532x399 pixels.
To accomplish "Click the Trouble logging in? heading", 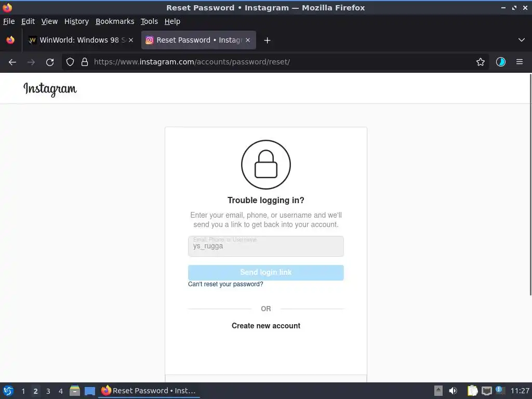I will pyautogui.click(x=266, y=200).
